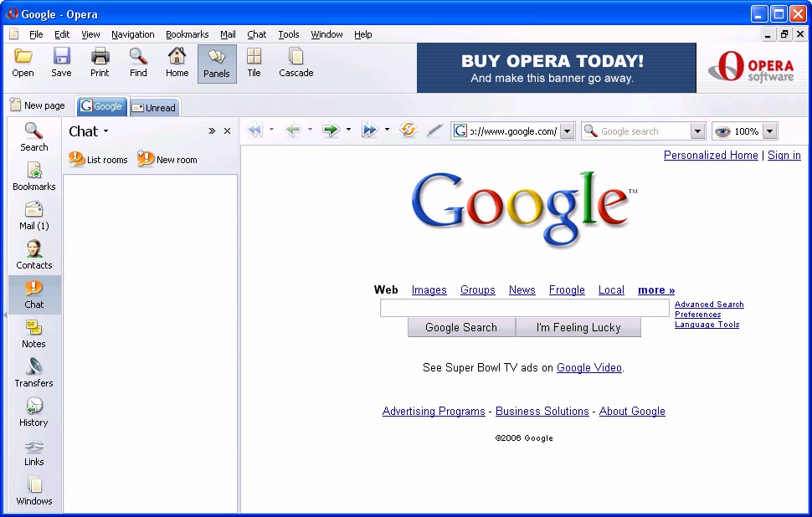Open the Navigation menu

[x=132, y=34]
